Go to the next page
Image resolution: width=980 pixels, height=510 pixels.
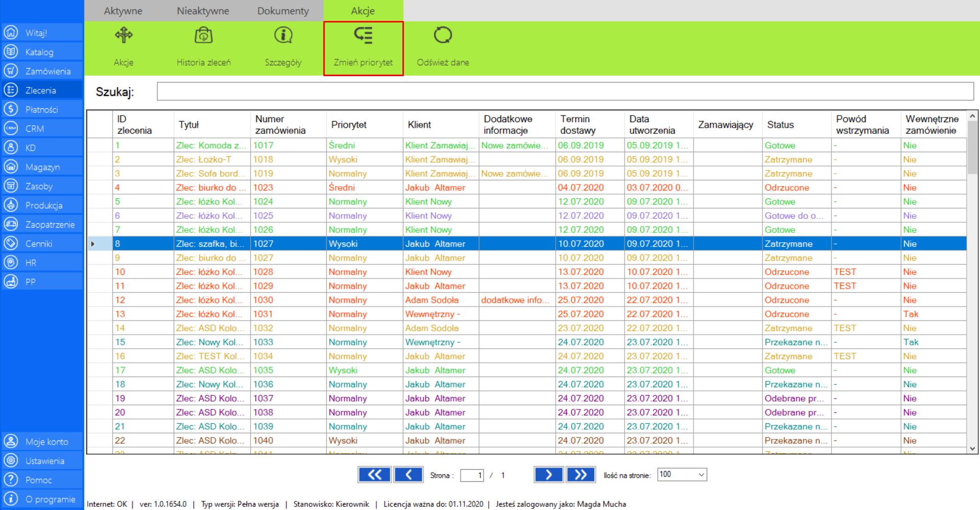point(548,475)
